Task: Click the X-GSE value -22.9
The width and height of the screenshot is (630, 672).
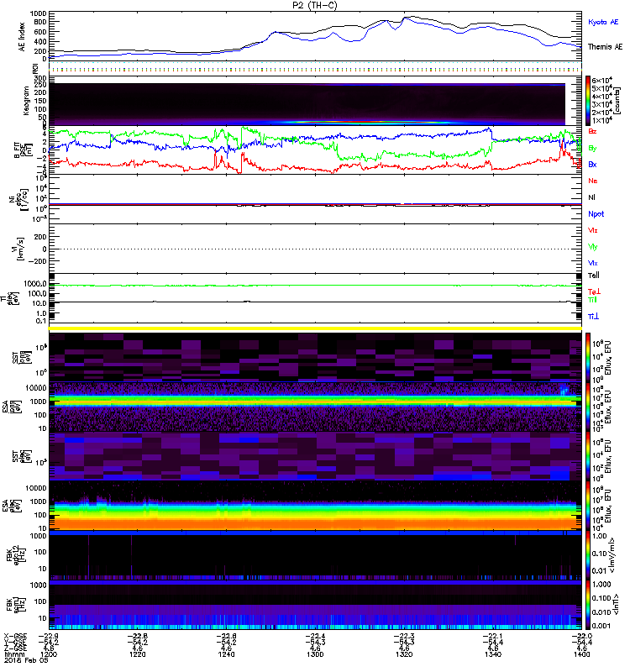Action: (49, 636)
